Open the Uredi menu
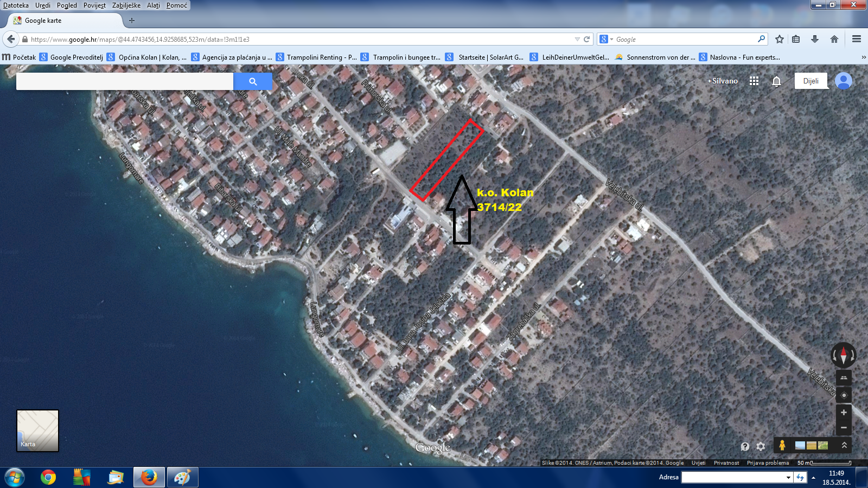 [43, 5]
